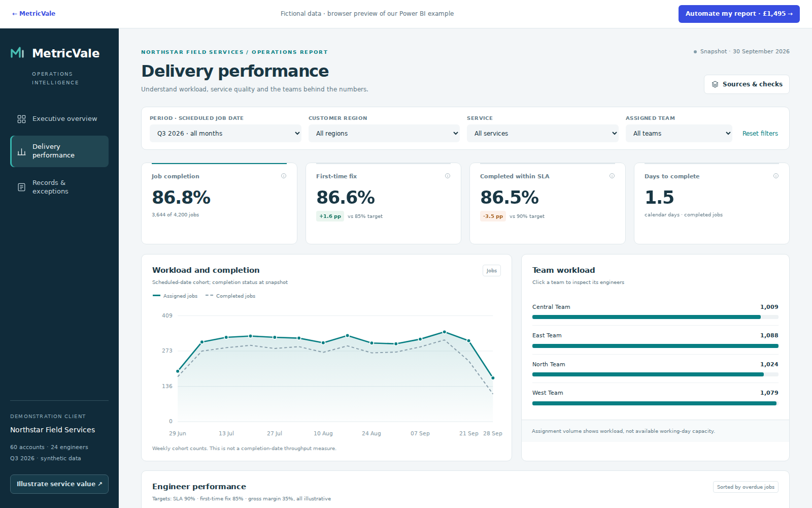Expand the Assigned team dropdown
The width and height of the screenshot is (812, 508).
click(x=679, y=134)
